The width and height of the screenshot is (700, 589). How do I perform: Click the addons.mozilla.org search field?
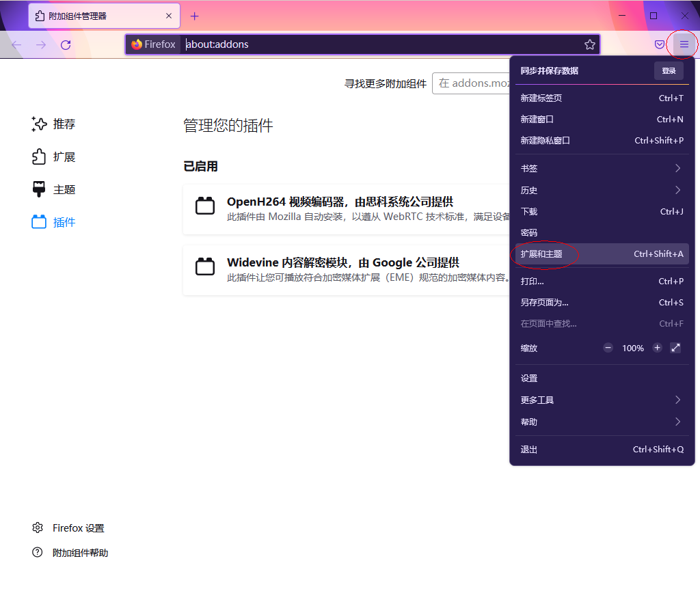pos(471,83)
